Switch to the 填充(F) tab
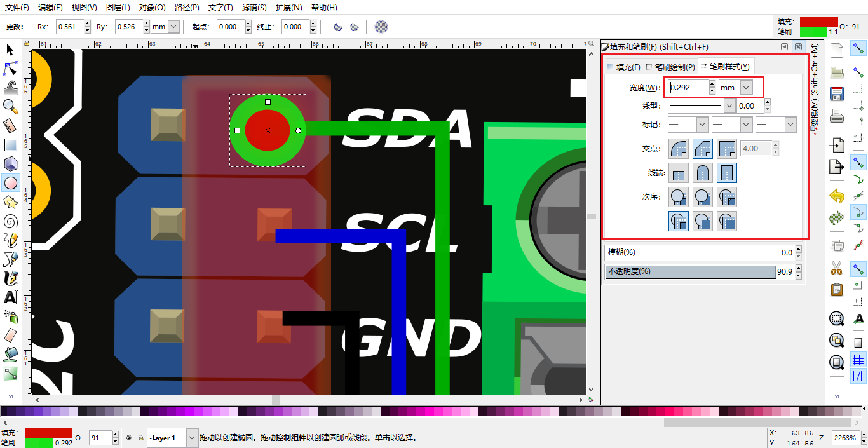The height and width of the screenshot is (448, 868). (623, 67)
